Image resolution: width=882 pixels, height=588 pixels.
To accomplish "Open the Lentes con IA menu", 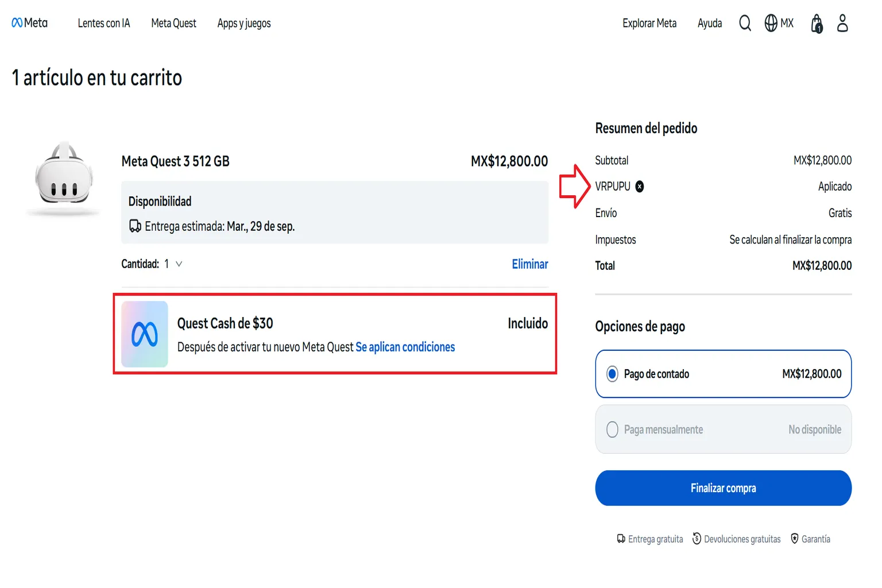I will pyautogui.click(x=104, y=24).
